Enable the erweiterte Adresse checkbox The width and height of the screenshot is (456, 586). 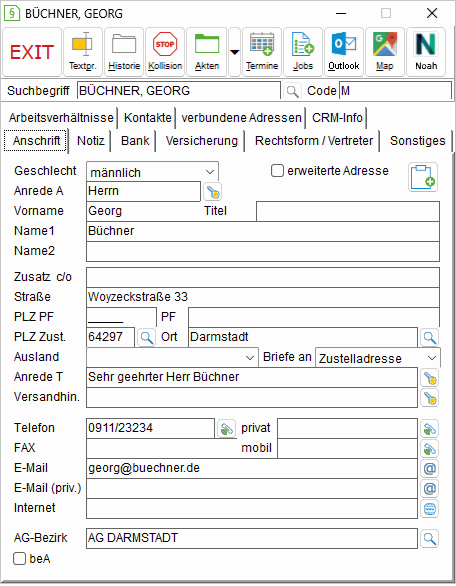(277, 171)
